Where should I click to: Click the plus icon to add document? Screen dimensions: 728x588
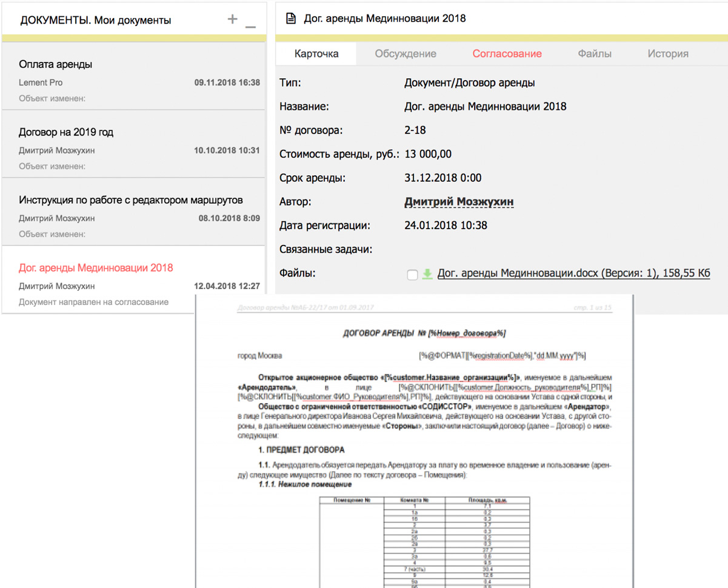232,19
